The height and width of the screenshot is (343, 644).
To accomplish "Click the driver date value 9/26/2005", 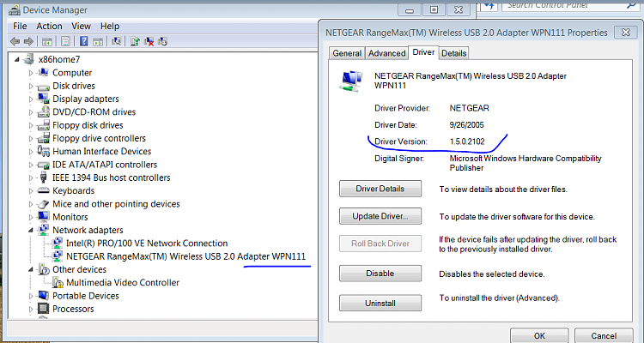I will (466, 124).
